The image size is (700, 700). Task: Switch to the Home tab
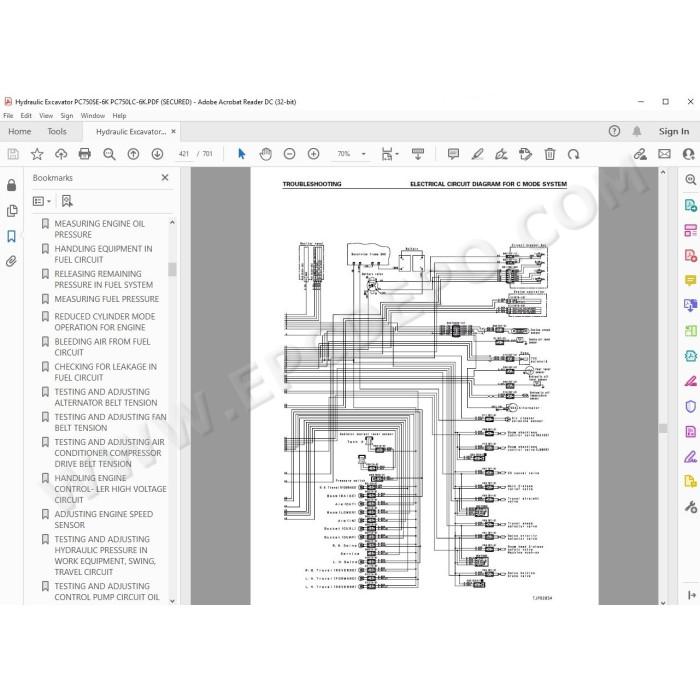tap(20, 131)
